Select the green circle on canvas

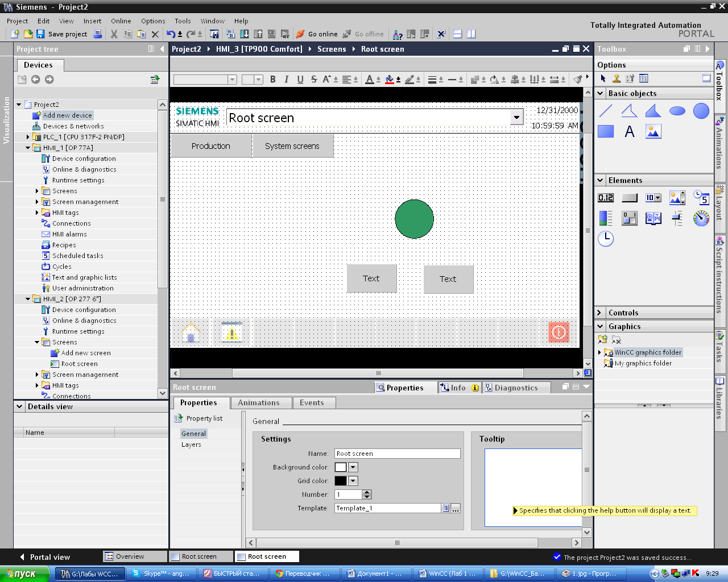click(414, 219)
